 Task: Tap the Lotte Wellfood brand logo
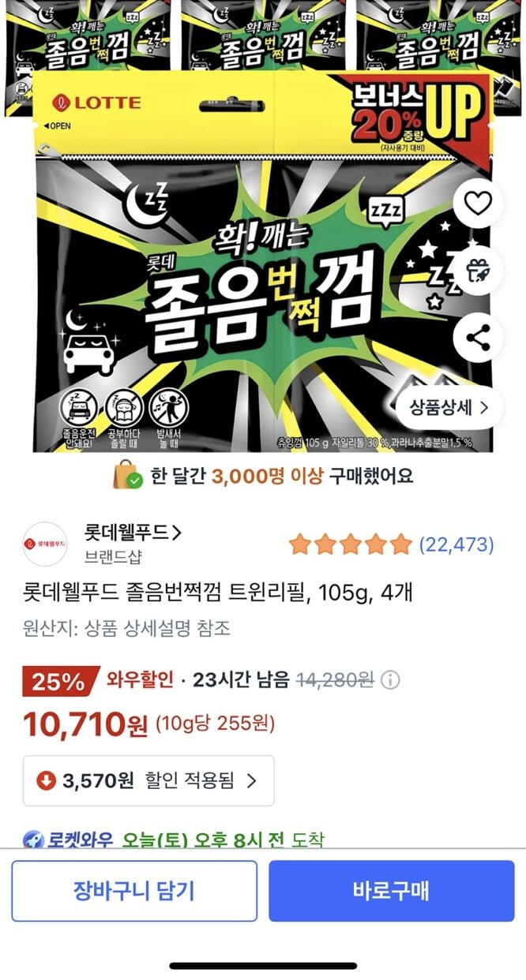point(45,544)
